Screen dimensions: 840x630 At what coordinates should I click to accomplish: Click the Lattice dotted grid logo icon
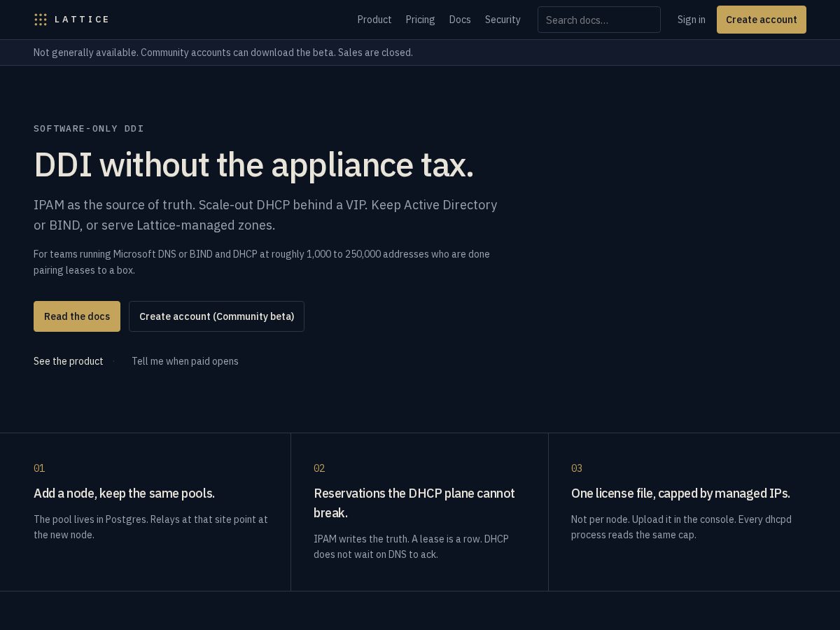click(x=41, y=20)
